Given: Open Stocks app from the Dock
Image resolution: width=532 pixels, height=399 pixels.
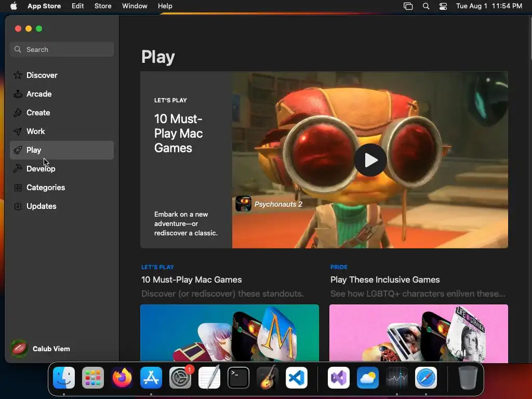Looking at the screenshot, I should [x=397, y=378].
